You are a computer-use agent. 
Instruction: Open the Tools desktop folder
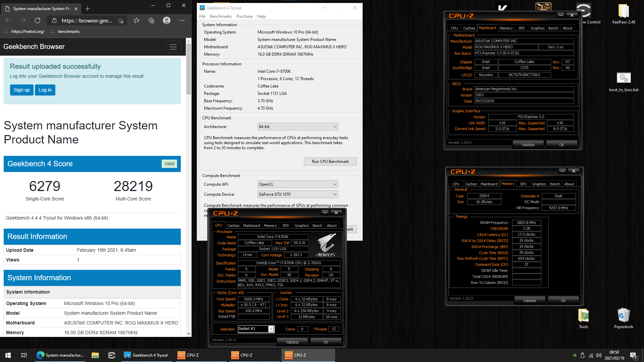(583, 319)
